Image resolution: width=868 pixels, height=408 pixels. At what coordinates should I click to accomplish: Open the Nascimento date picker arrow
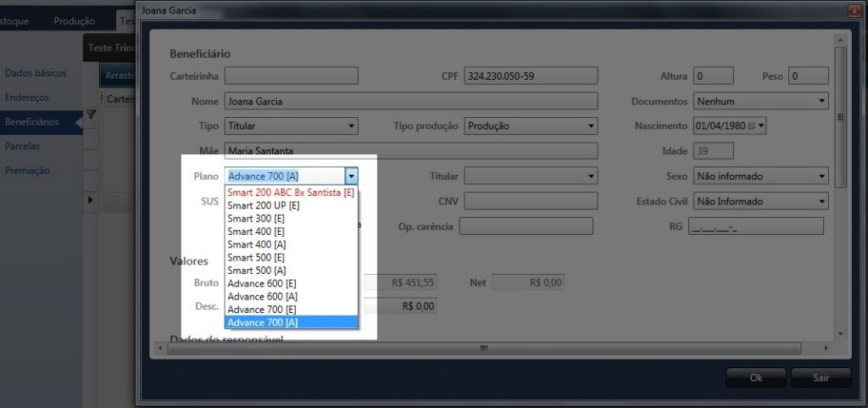[x=761, y=126]
